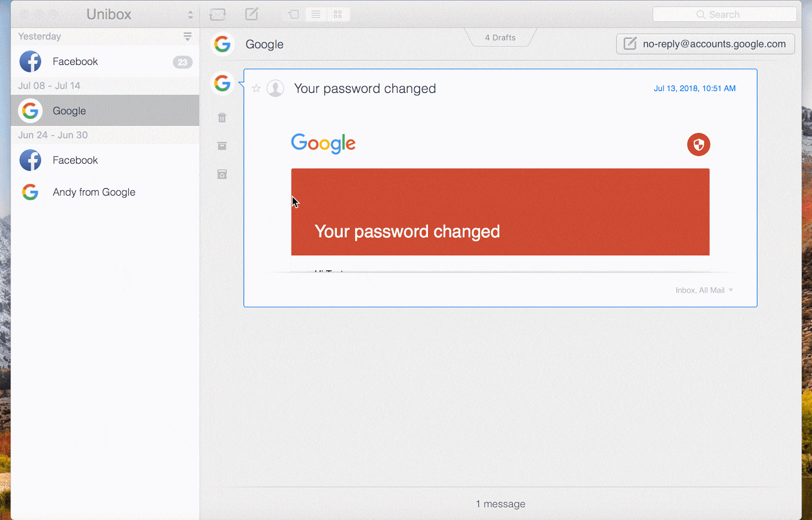The width and height of the screenshot is (812, 520).
Task: Star the Your password changed message
Action: click(256, 89)
